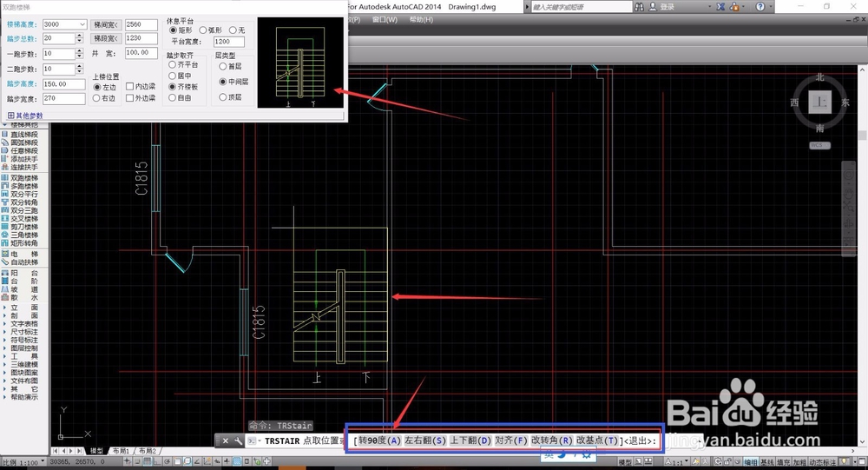The image size is (868, 470).
Task: Open the 比例 1:100 scale dropdown
Action: point(23,462)
